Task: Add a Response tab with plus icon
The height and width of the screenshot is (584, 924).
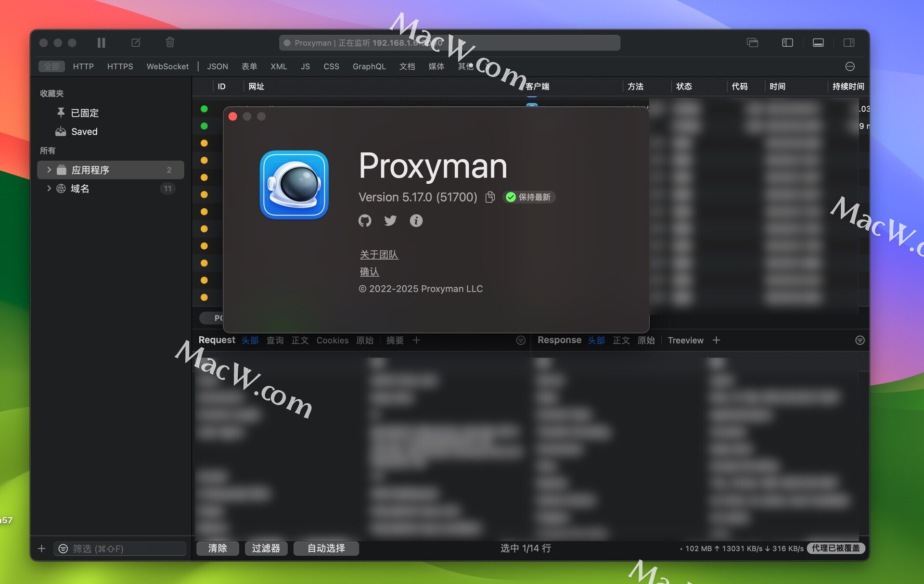Action: 716,340
